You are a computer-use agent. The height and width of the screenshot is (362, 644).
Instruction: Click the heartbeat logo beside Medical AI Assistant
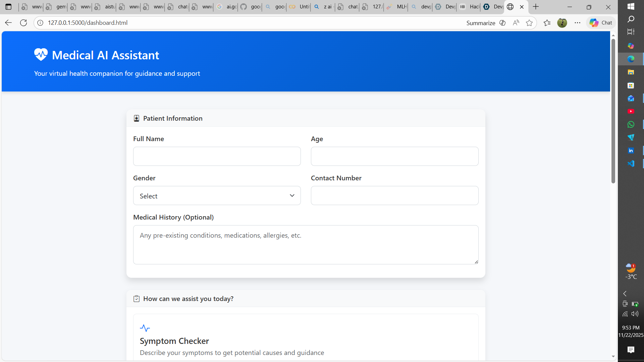pos(41,55)
